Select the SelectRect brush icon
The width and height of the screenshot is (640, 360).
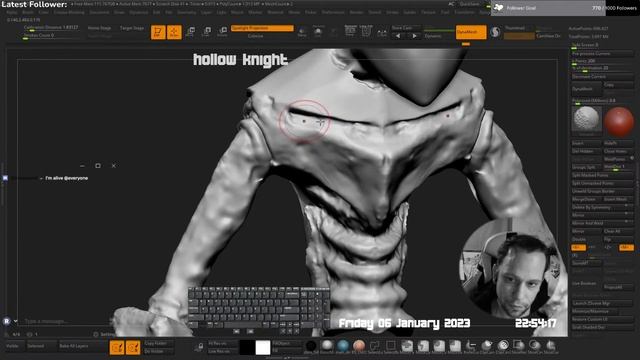391,346
